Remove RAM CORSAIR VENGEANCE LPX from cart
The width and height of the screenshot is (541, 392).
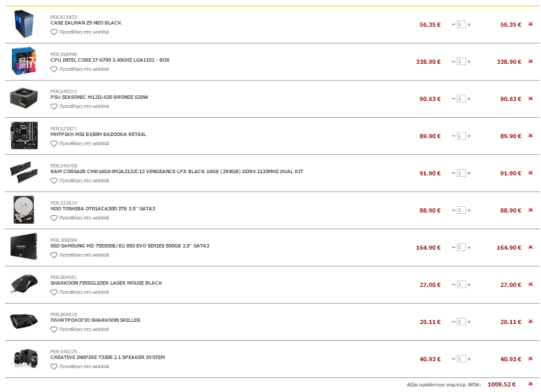click(x=530, y=173)
